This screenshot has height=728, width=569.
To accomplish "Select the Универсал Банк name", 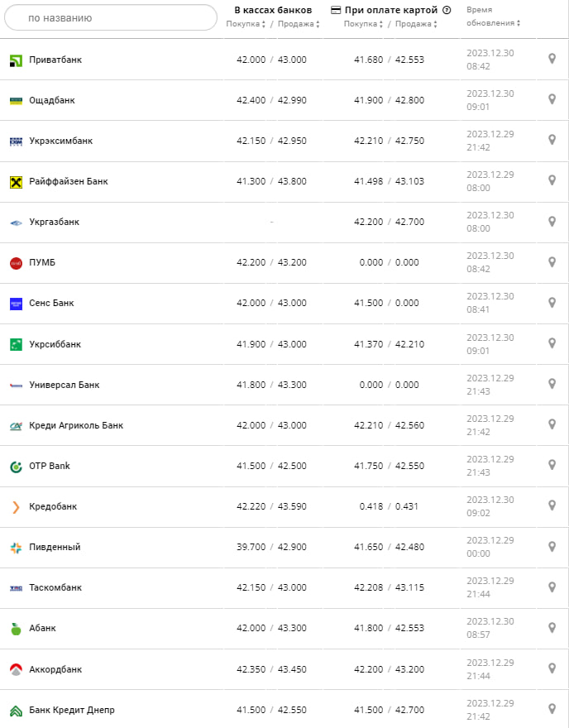I will pyautogui.click(x=64, y=385).
